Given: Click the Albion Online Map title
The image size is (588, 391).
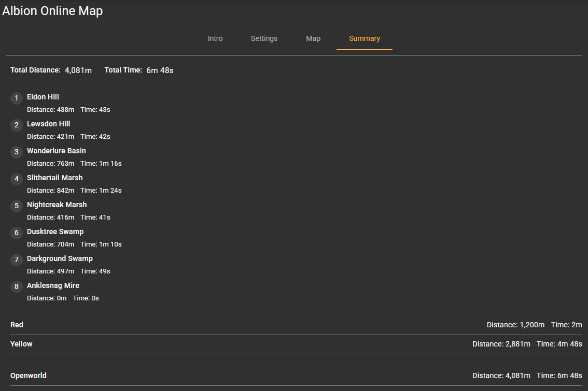Looking at the screenshot, I should point(52,11).
